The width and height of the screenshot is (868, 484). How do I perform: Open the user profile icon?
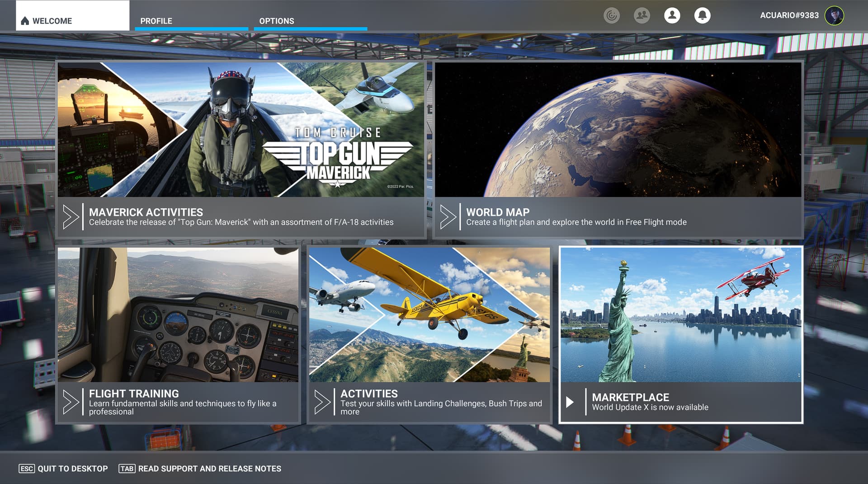(x=672, y=15)
